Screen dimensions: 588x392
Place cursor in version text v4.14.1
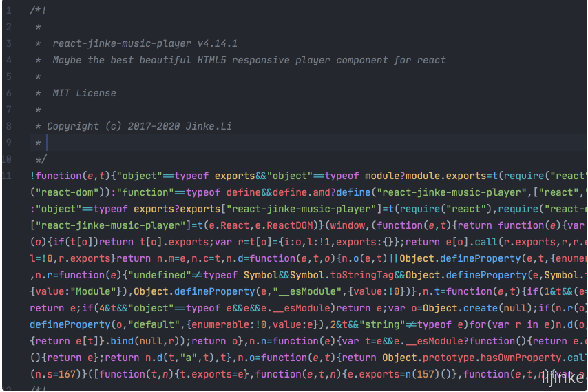pyautogui.click(x=218, y=43)
